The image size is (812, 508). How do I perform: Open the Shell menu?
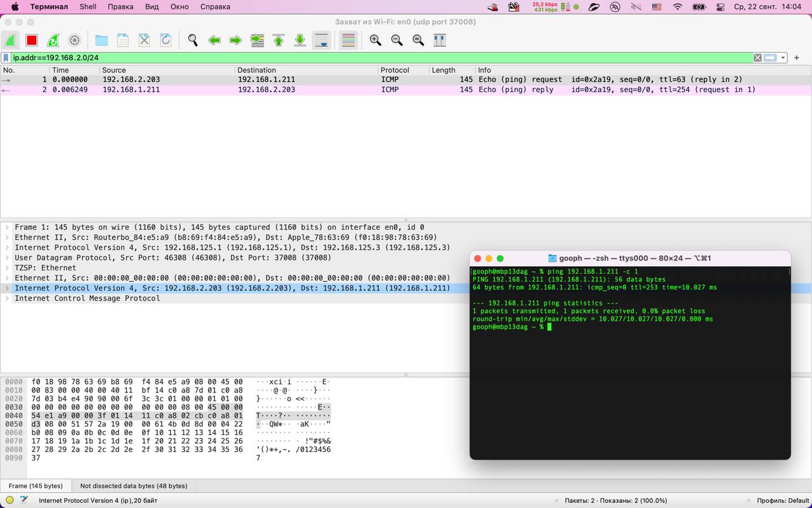88,7
